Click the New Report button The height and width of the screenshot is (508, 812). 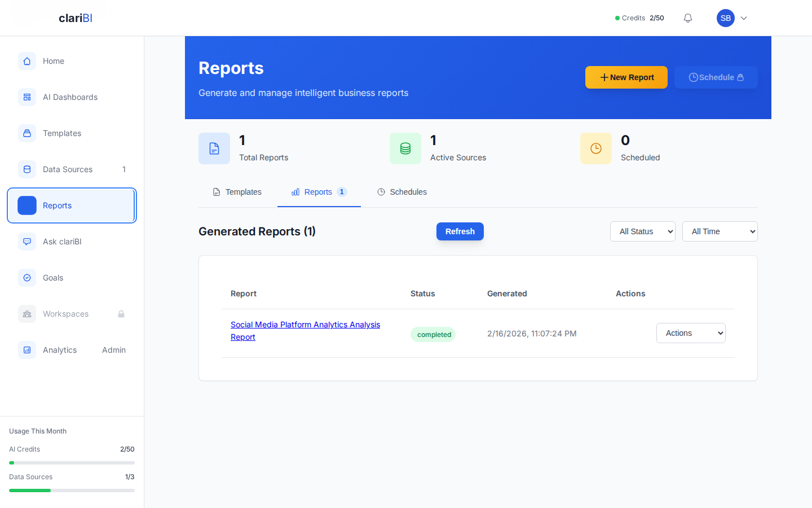click(626, 77)
